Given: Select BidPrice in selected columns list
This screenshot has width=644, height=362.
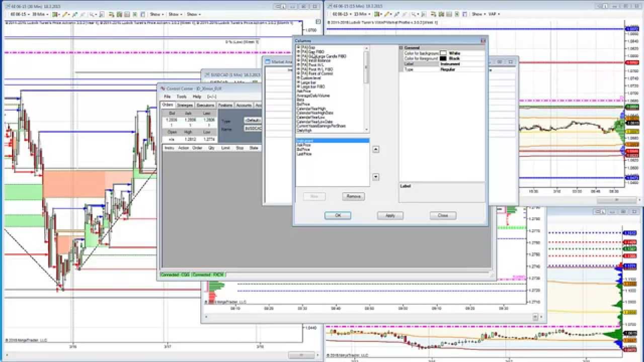Looking at the screenshot, I should (303, 149).
